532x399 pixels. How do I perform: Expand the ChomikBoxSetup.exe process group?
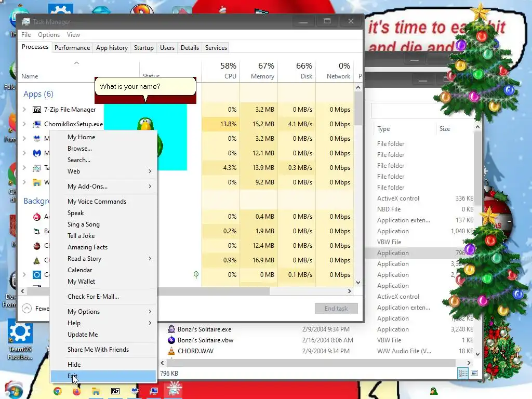(x=24, y=124)
